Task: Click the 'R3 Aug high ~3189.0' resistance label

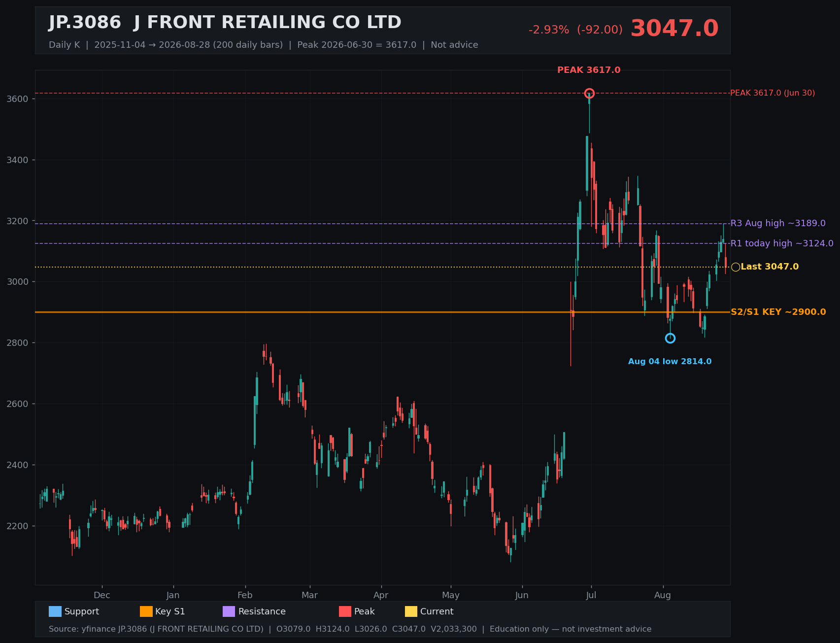Action: click(778, 223)
